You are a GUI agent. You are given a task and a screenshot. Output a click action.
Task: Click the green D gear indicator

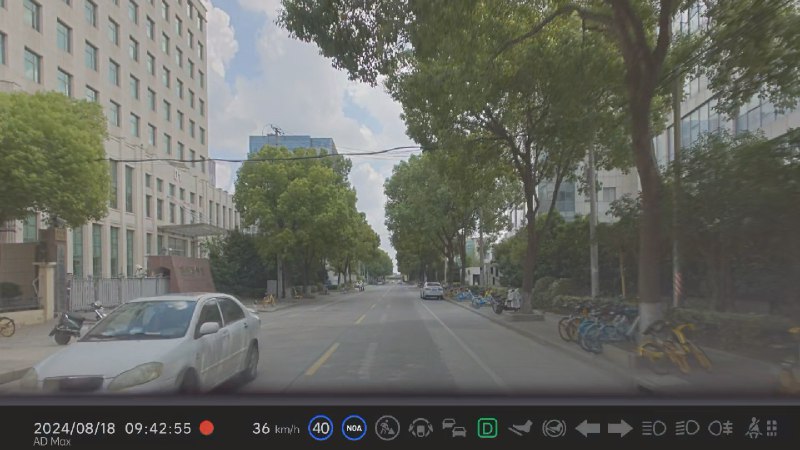(487, 428)
